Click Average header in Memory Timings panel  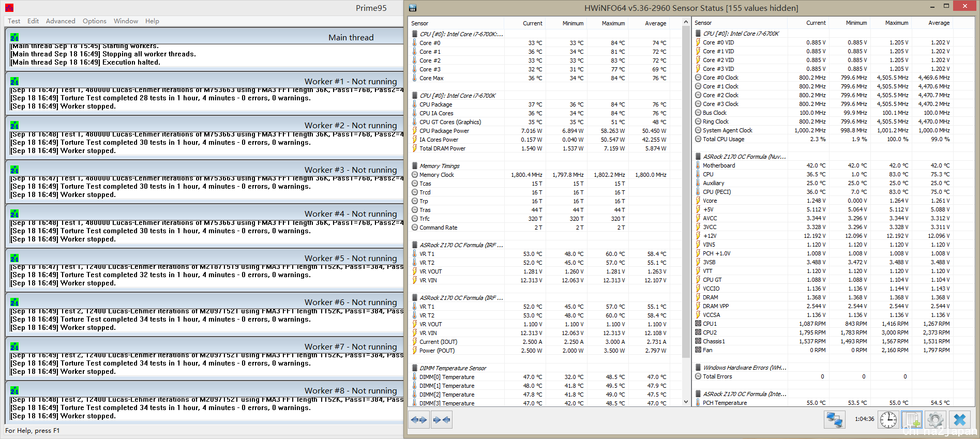(655, 23)
